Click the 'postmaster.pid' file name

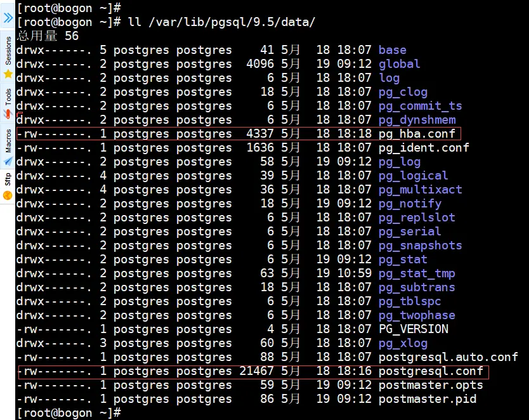click(427, 399)
